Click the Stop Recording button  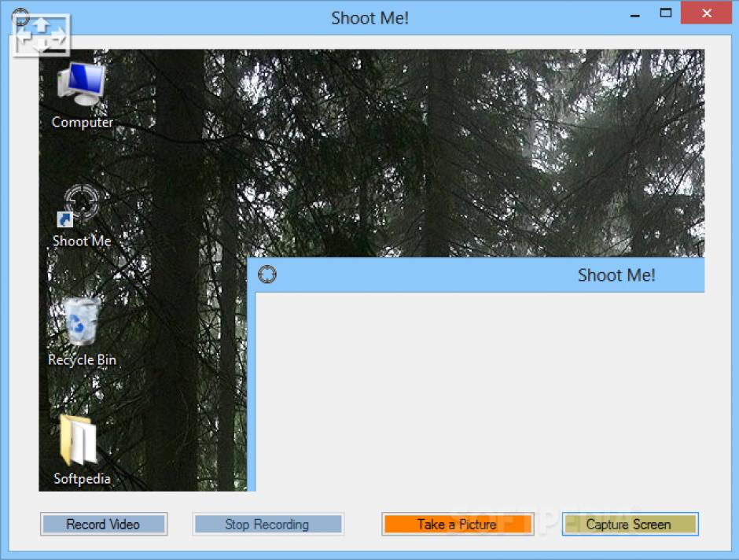coord(268,524)
